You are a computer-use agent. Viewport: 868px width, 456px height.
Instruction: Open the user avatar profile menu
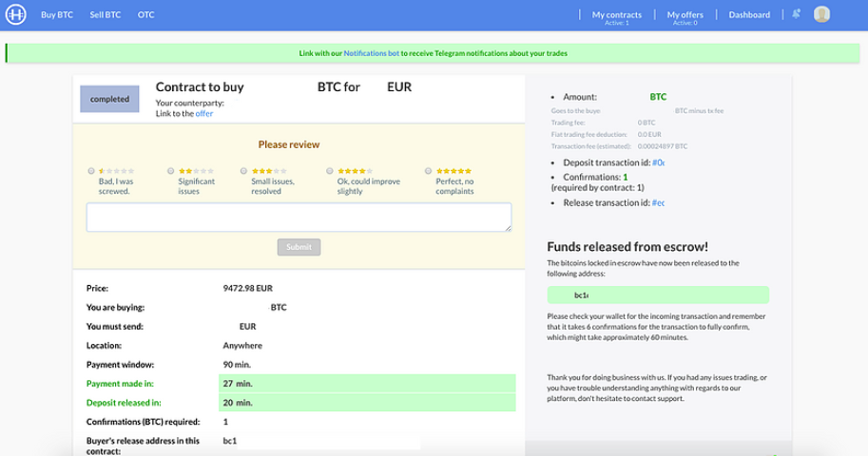[x=821, y=14]
